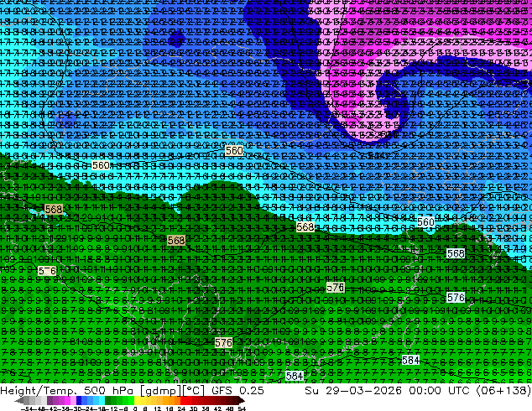
Task: Select the "GFS 0.25" model label
Action: 237,390
